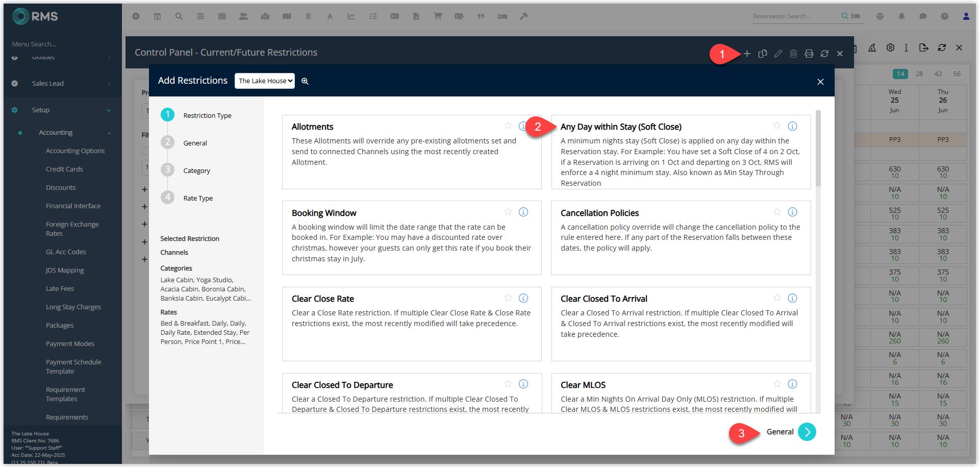The height and width of the screenshot is (468, 980).
Task: Open info icon on Allotments card
Action: click(523, 126)
